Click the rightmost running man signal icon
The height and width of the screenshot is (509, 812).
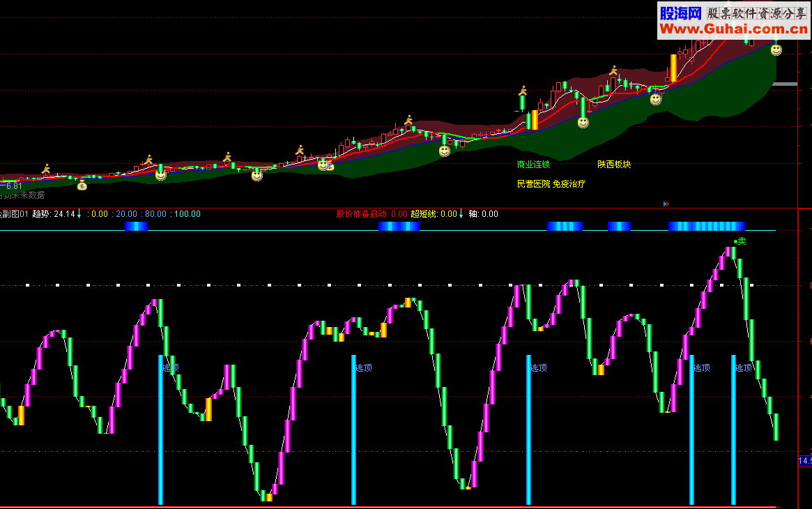click(613, 70)
